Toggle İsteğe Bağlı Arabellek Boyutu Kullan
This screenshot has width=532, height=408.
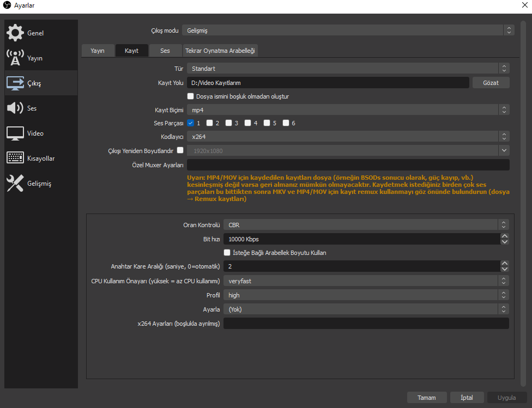point(227,252)
